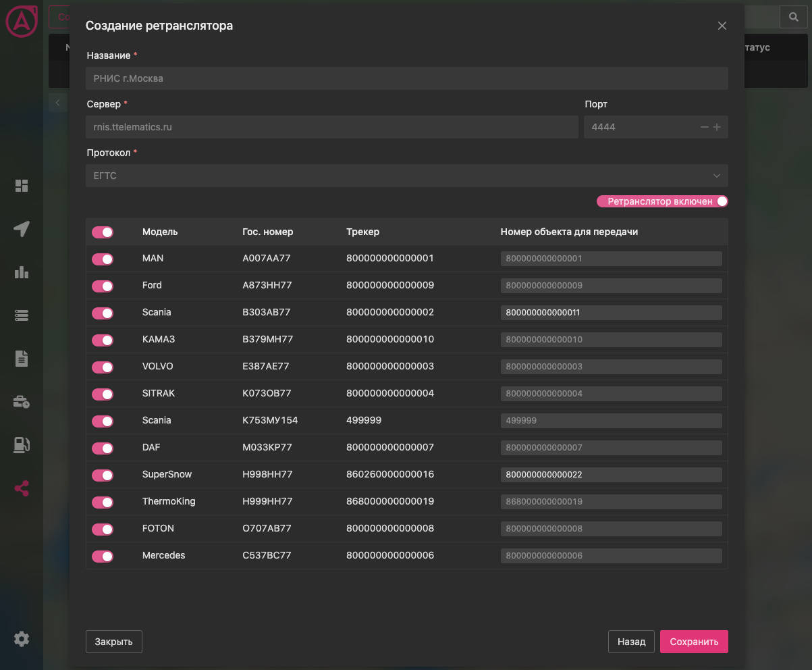Click the share retranslator sidebar icon
812x670 pixels.
point(22,488)
